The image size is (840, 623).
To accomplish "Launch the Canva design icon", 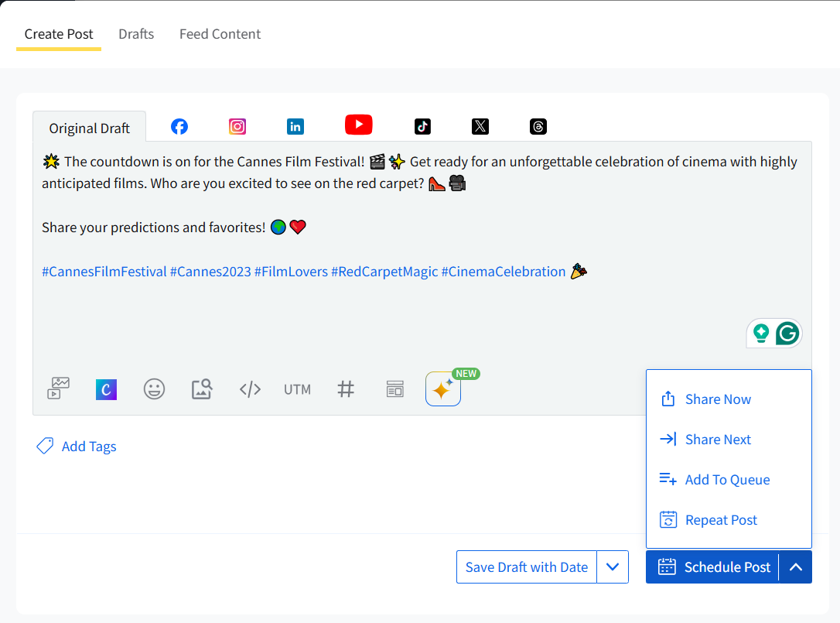I will (106, 389).
